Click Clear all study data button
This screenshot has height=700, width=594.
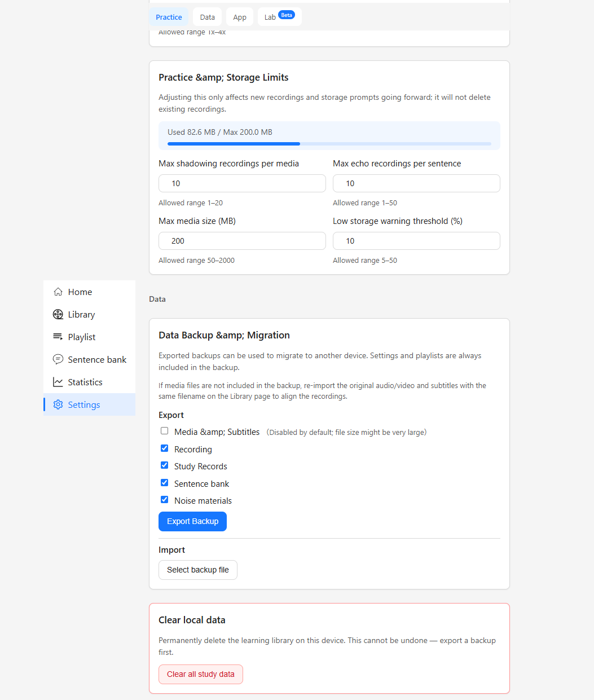tap(200, 674)
